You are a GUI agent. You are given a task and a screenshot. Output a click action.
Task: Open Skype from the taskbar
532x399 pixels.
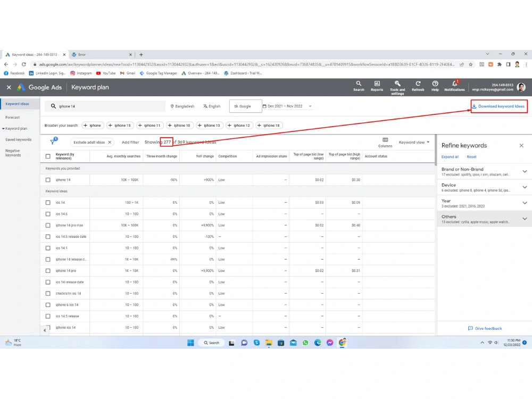tap(256, 343)
